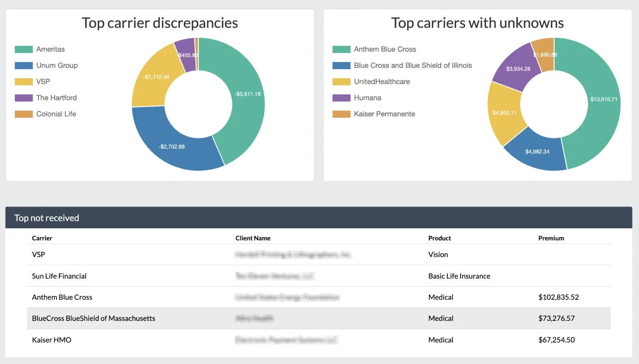Click the $67,254.50 premium value

557,340
